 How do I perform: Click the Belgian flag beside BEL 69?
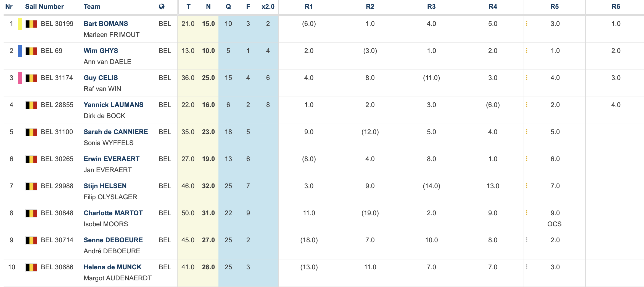(31, 51)
